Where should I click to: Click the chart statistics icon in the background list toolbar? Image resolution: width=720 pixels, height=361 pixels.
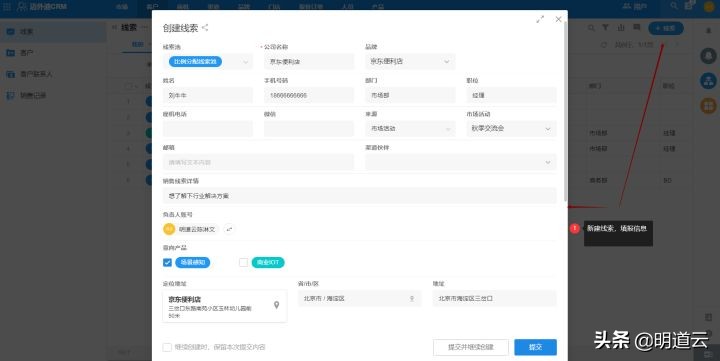621,28
